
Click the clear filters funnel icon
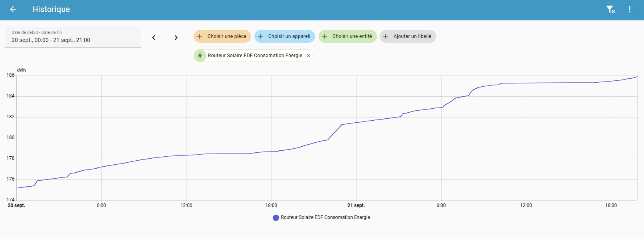point(610,9)
